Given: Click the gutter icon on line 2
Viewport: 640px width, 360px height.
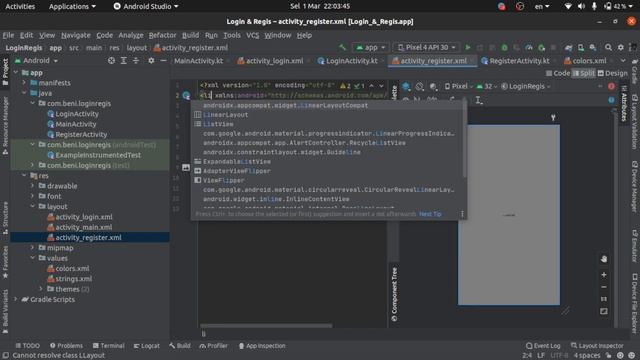Looking at the screenshot, I should pos(186,96).
